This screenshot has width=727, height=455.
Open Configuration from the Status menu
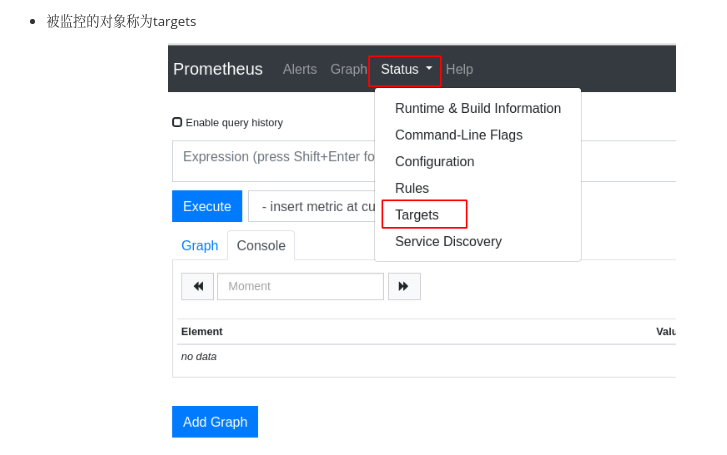(434, 161)
